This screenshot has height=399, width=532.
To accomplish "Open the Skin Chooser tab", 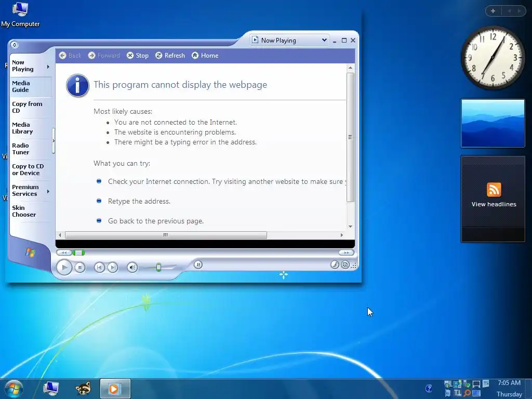I will tap(31, 211).
